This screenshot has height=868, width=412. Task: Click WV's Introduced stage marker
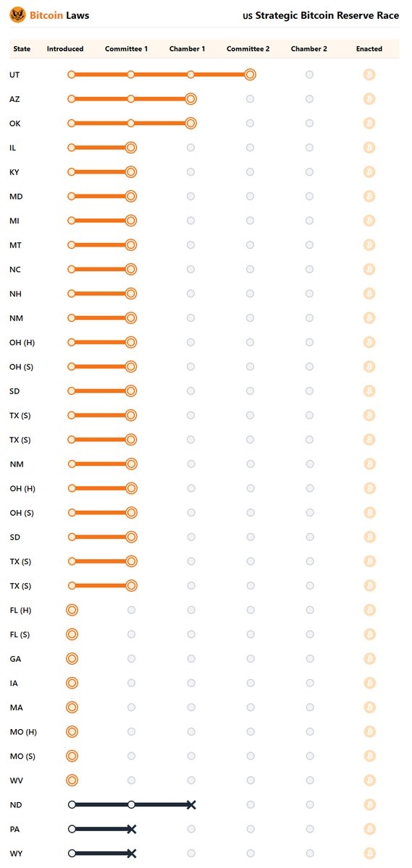point(72,780)
